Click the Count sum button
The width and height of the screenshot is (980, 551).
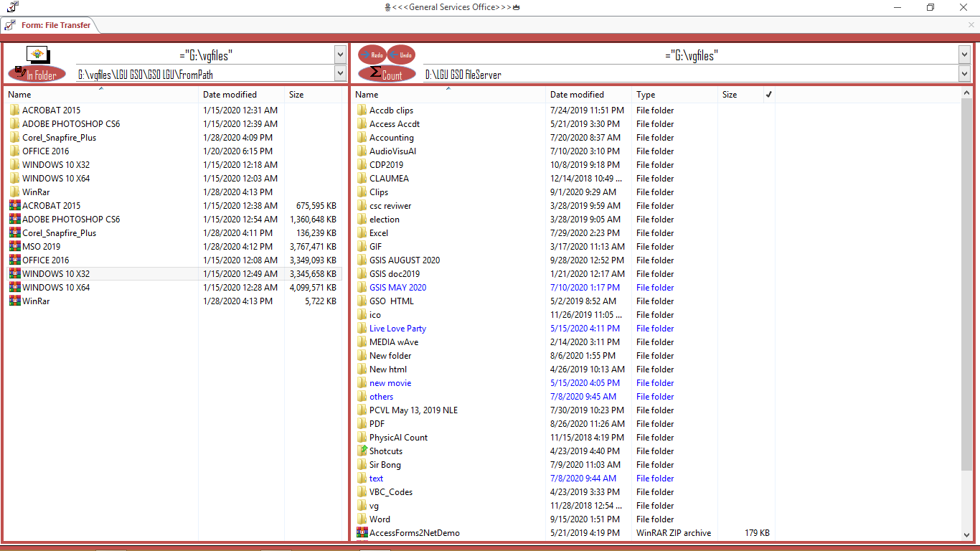click(x=387, y=73)
